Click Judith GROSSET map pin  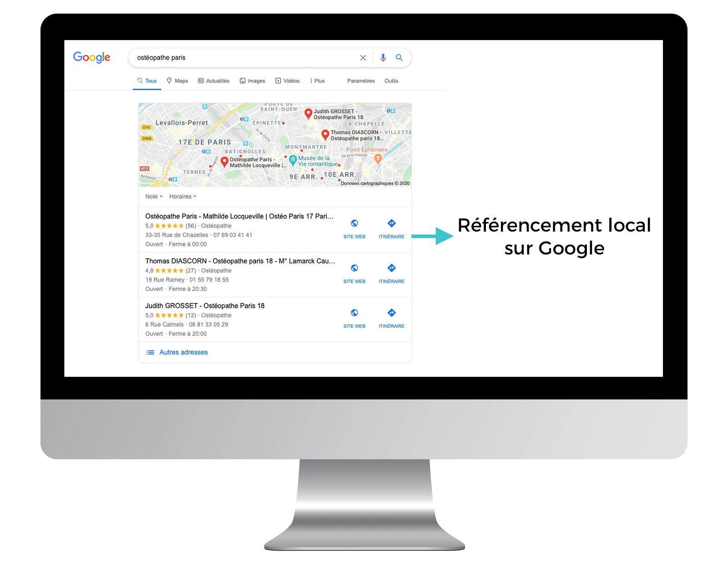tap(308, 114)
